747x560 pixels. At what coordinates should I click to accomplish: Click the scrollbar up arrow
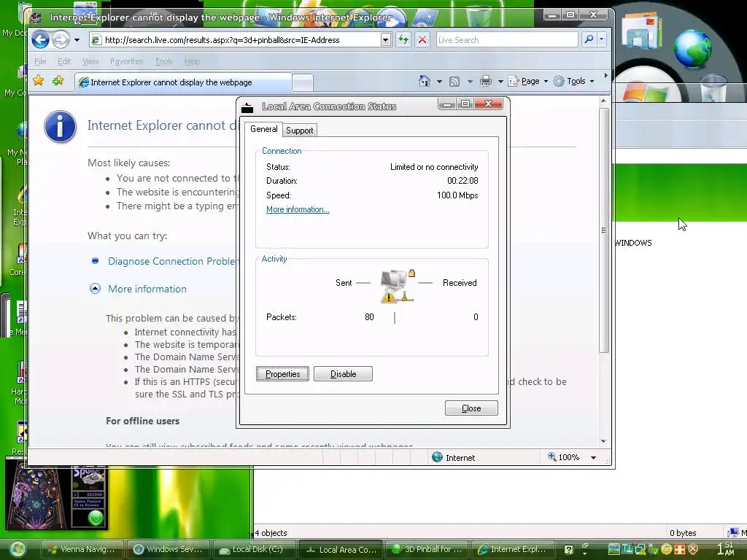click(603, 101)
